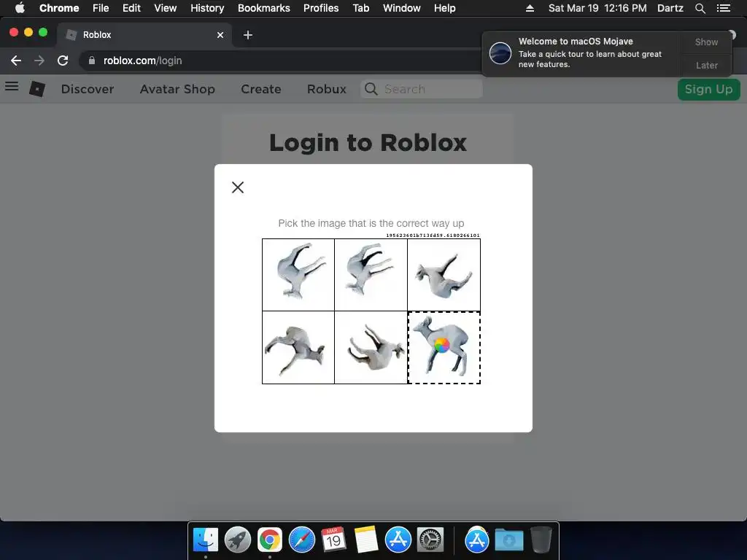The height and width of the screenshot is (560, 747).
Task: Open the Create link
Action: click(x=261, y=89)
